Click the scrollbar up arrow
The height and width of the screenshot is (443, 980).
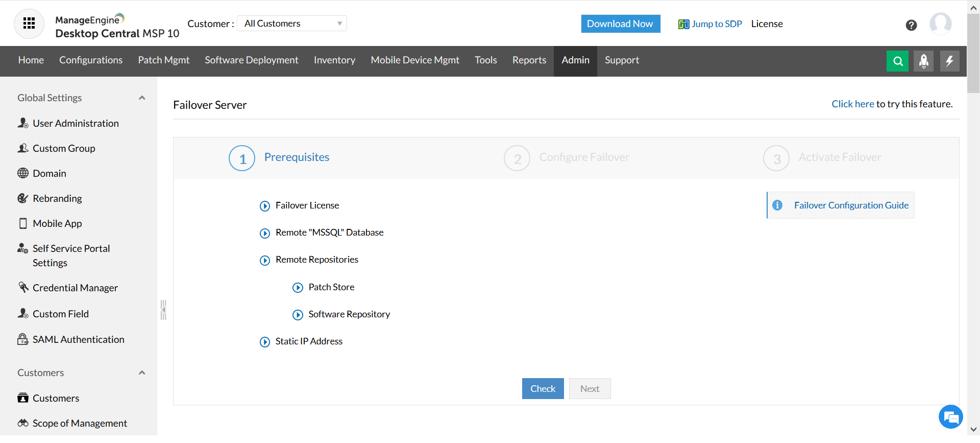pyautogui.click(x=974, y=7)
